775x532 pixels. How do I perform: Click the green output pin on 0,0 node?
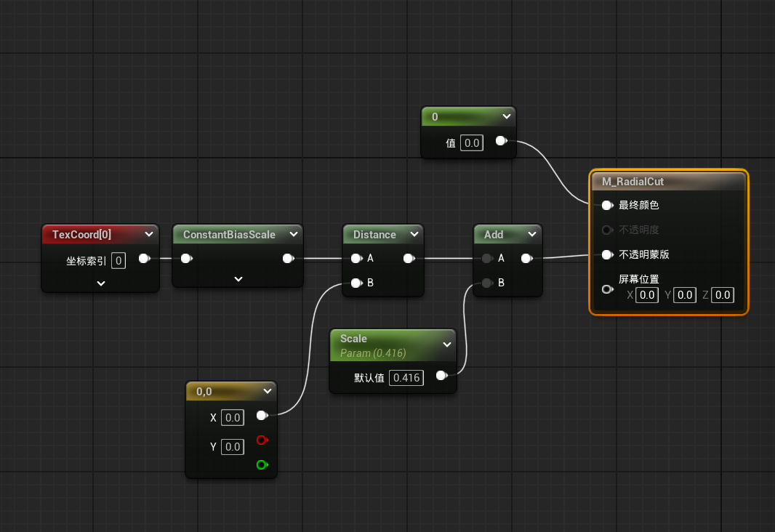pos(262,464)
